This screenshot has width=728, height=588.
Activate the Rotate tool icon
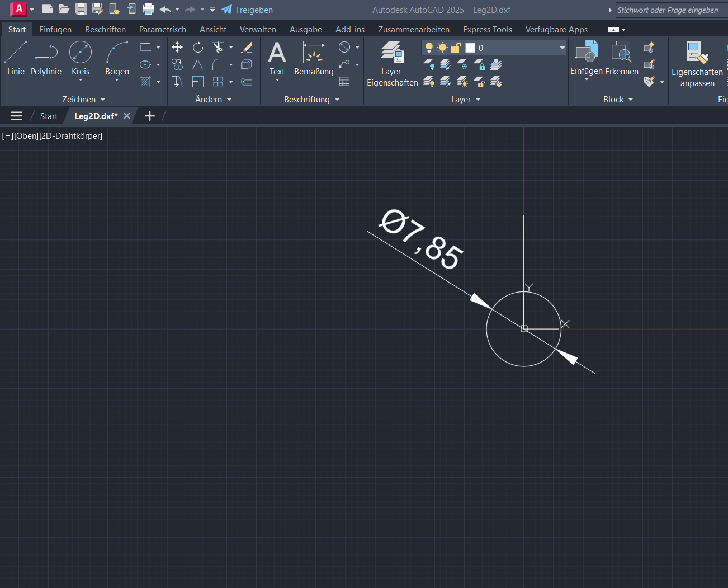click(x=198, y=47)
